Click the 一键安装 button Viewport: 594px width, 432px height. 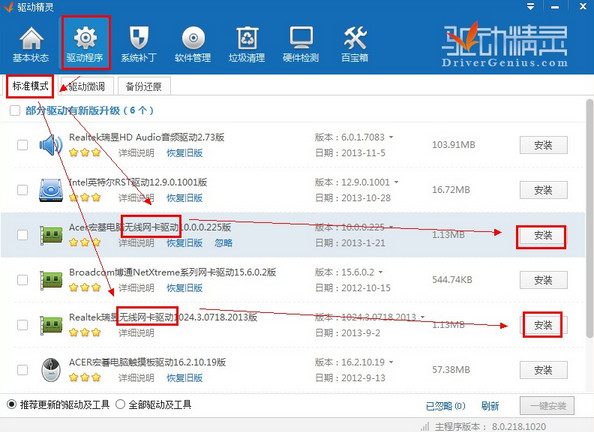tap(547, 406)
